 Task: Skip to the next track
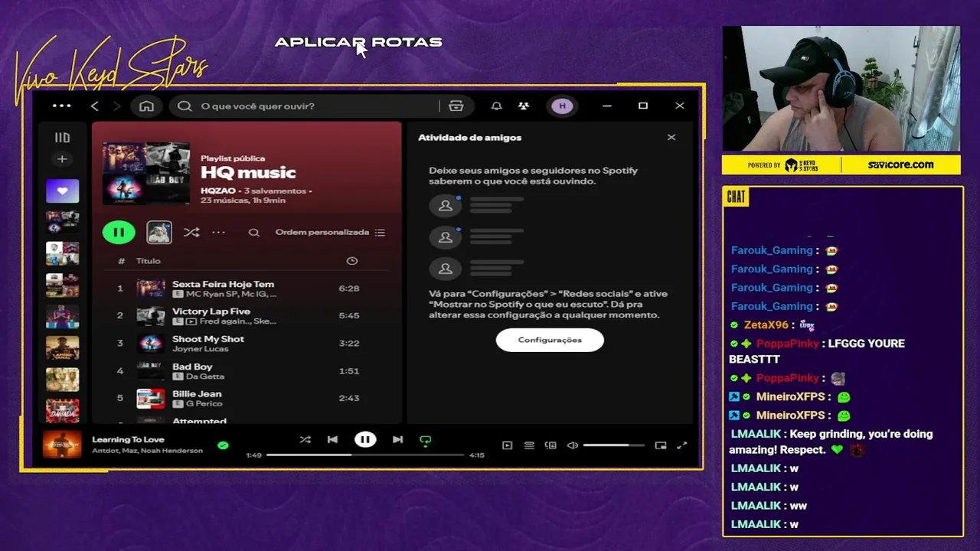pyautogui.click(x=397, y=439)
